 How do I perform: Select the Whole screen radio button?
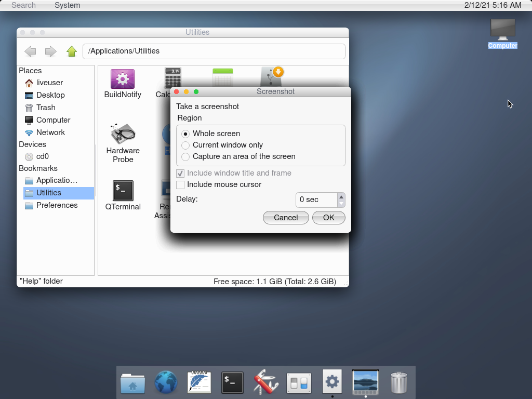(185, 134)
